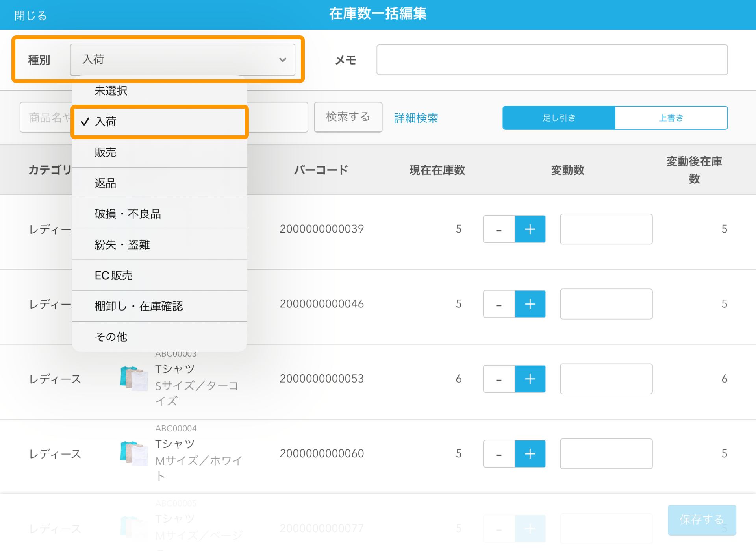This screenshot has width=756, height=551.
Task: Select EC販売 option in list
Action: point(159,275)
